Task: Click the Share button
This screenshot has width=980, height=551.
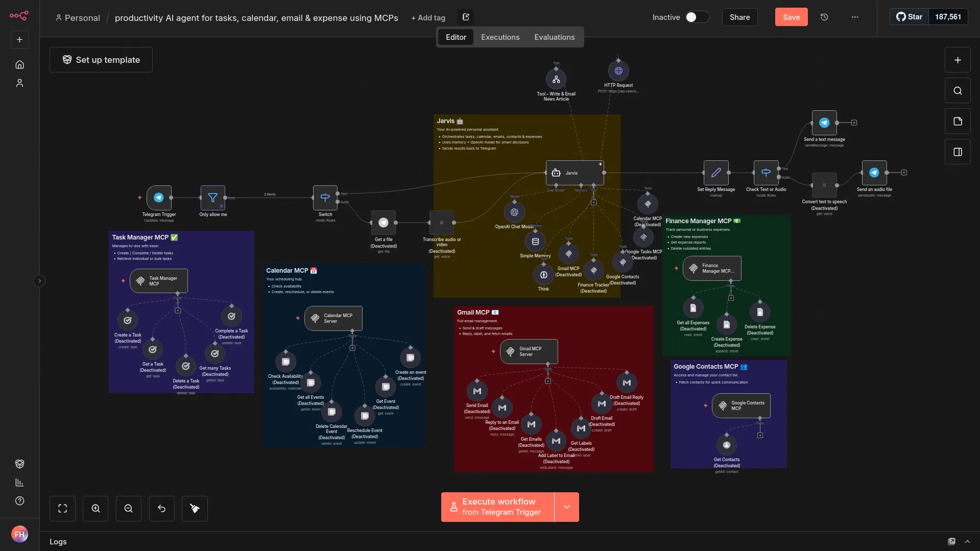Action: click(739, 17)
